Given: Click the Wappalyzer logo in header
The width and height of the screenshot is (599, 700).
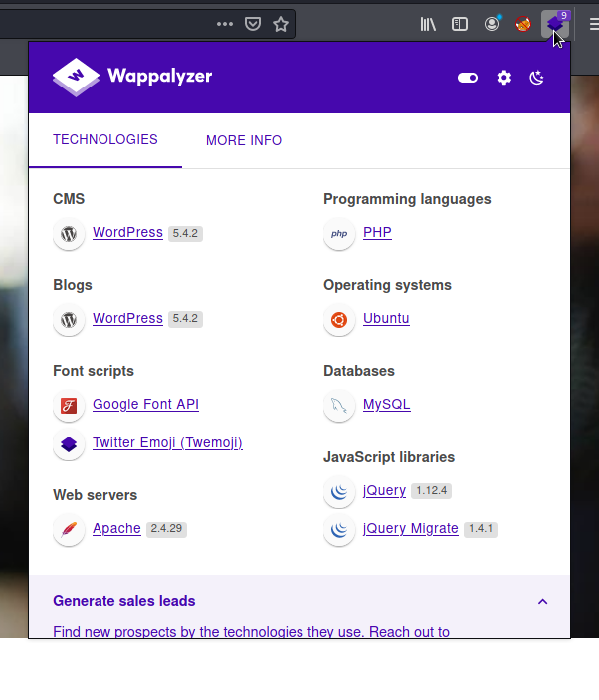Looking at the screenshot, I should coord(132,77).
